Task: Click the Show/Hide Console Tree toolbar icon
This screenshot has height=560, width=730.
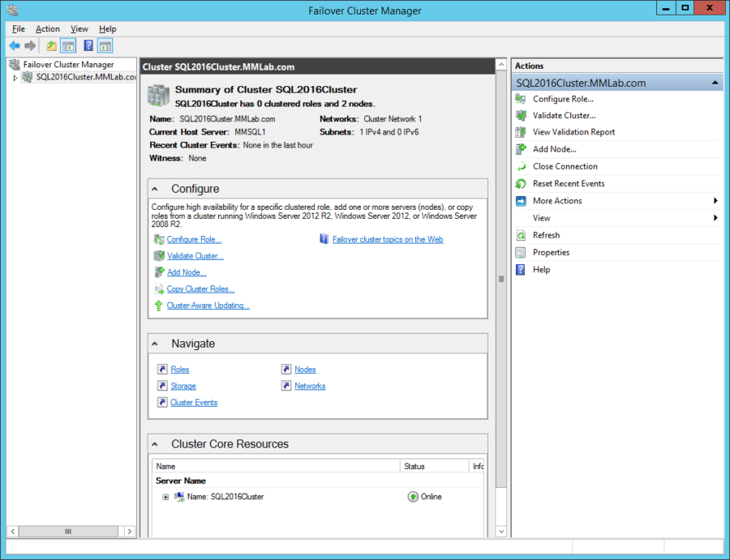Action: [68, 46]
